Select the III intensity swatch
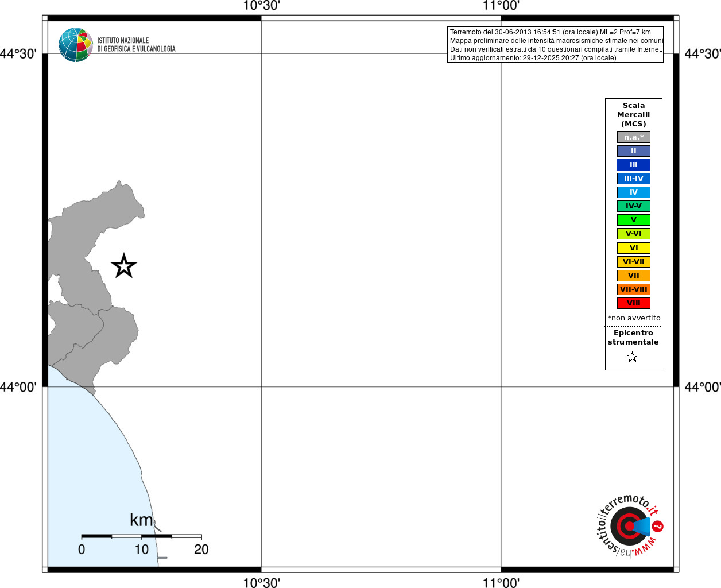Screen dimensions: 721x588 pyautogui.click(x=634, y=165)
